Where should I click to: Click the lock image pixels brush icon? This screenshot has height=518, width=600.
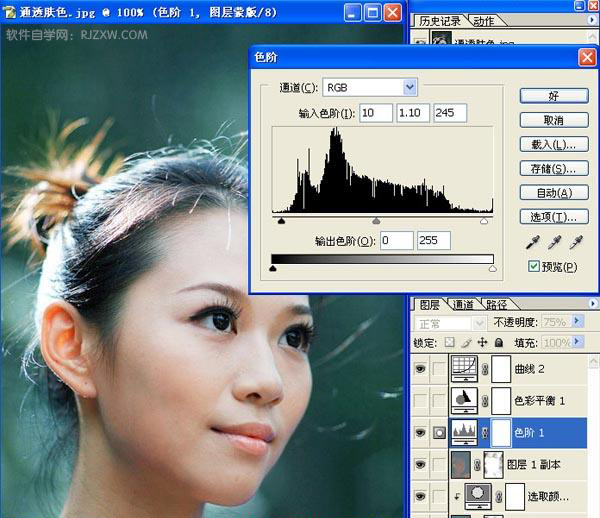466,342
